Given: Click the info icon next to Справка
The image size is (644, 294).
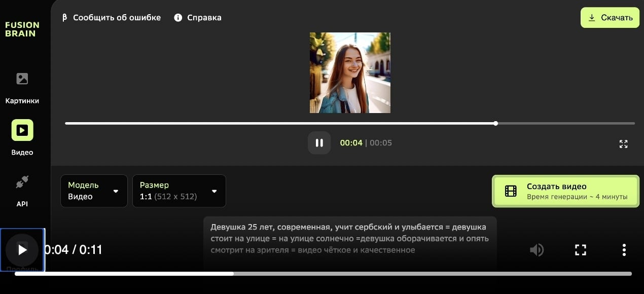Looking at the screenshot, I should coord(177,17).
